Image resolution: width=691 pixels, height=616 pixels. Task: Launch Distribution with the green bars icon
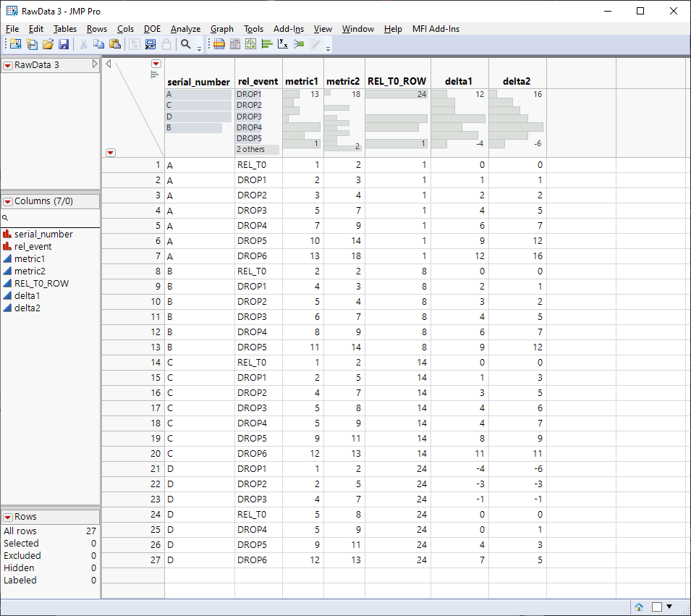pos(267,44)
